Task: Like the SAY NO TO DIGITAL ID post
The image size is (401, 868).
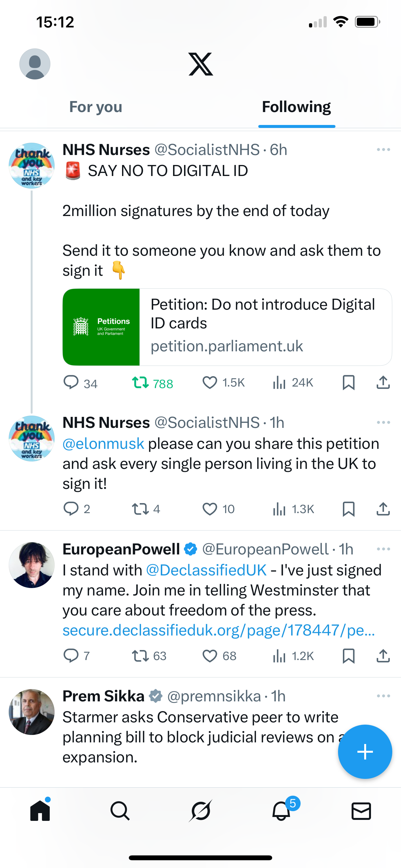Action: coord(210,382)
